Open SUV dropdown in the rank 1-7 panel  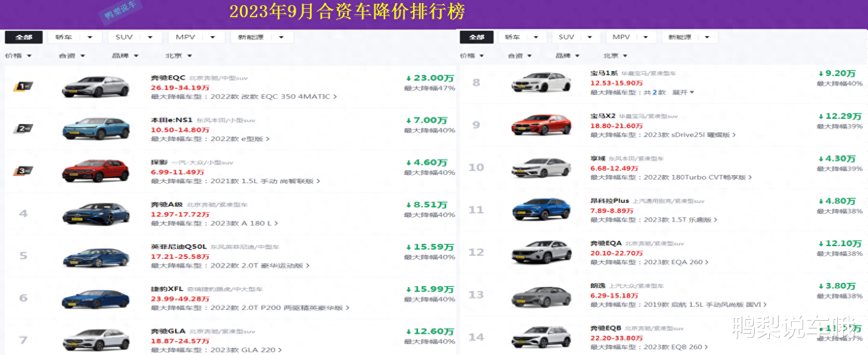[135, 37]
